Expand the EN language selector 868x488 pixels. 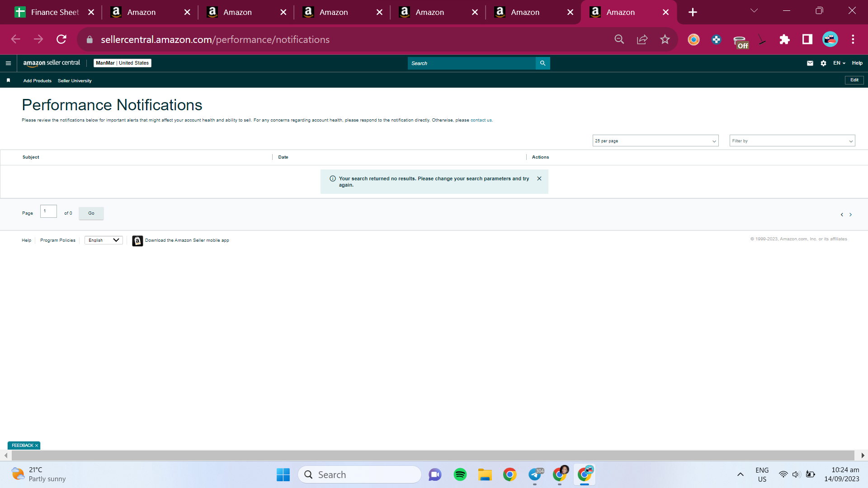[839, 63]
